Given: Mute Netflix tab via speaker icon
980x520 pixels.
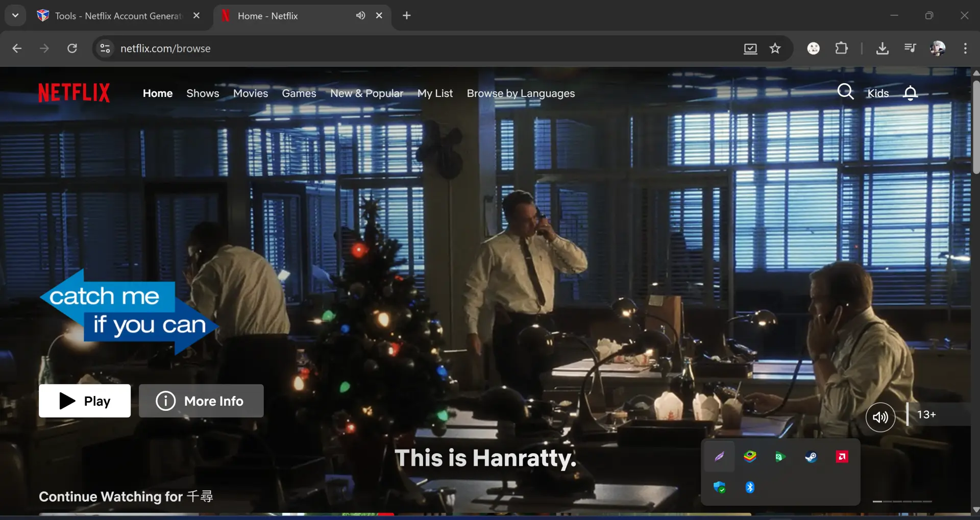Looking at the screenshot, I should (360, 16).
